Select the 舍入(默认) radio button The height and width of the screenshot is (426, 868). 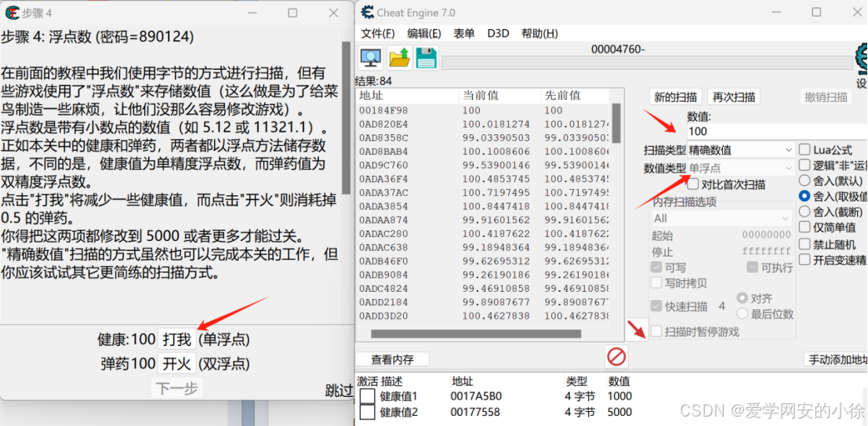(805, 180)
